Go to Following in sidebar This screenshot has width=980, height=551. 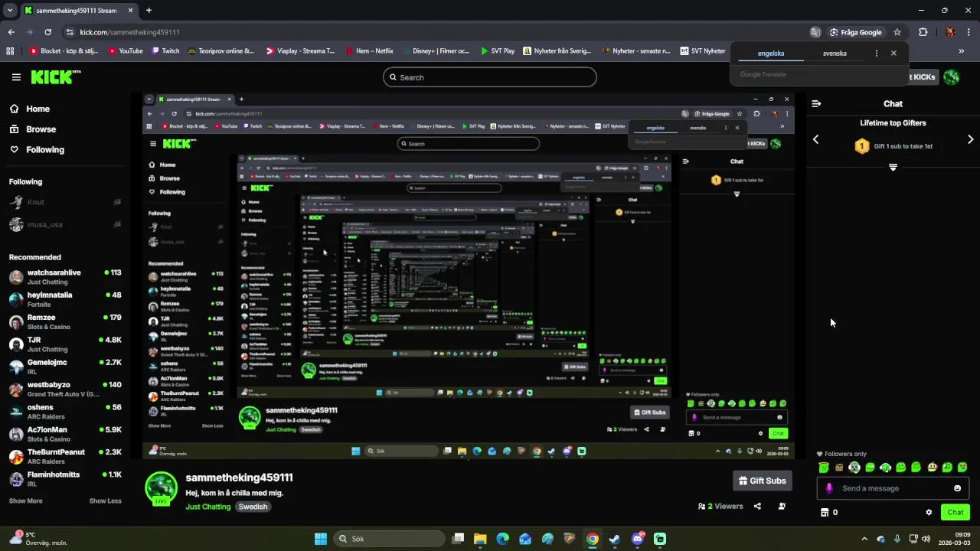[x=45, y=149]
